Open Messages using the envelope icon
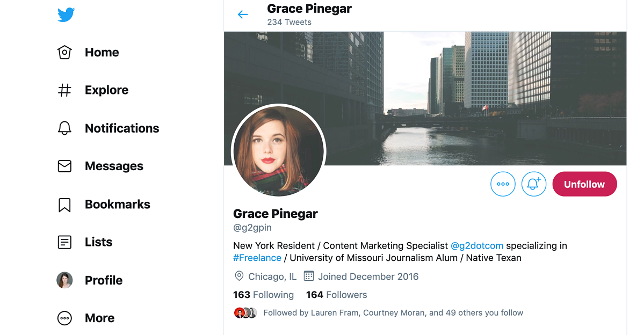The image size is (644, 335). pos(64,166)
